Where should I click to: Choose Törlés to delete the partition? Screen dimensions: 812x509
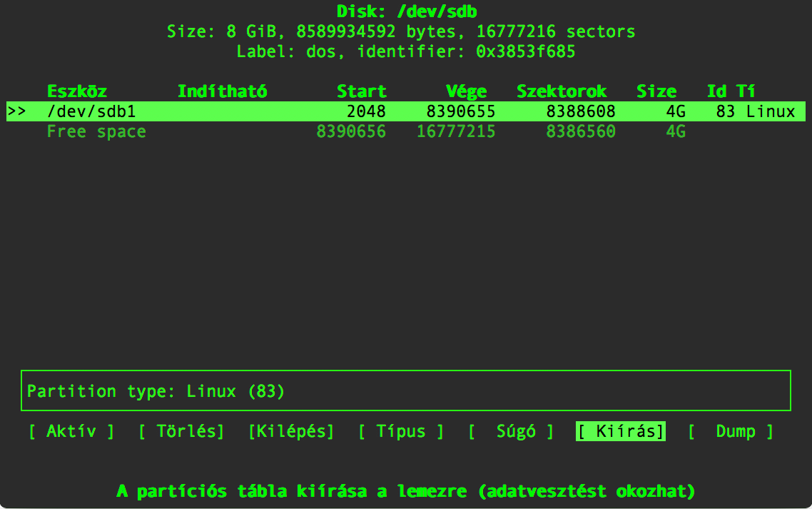tap(181, 431)
